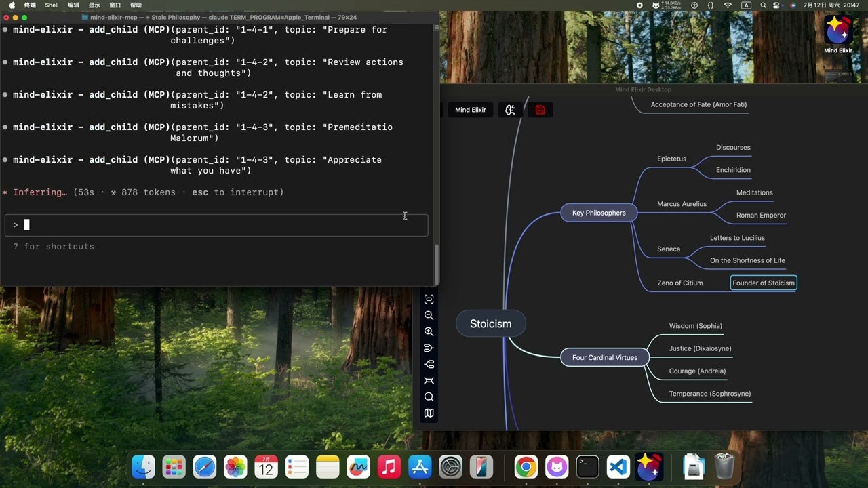Zoom in using the sidebar magnifier icon
Viewport: 868px width, 488px height.
pyautogui.click(x=429, y=331)
